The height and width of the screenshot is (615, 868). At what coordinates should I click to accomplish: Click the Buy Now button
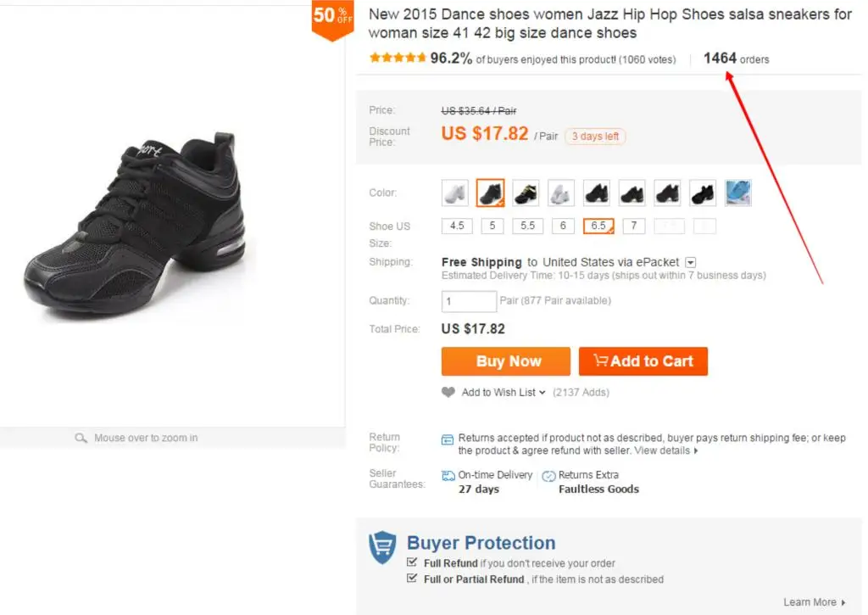click(x=506, y=361)
